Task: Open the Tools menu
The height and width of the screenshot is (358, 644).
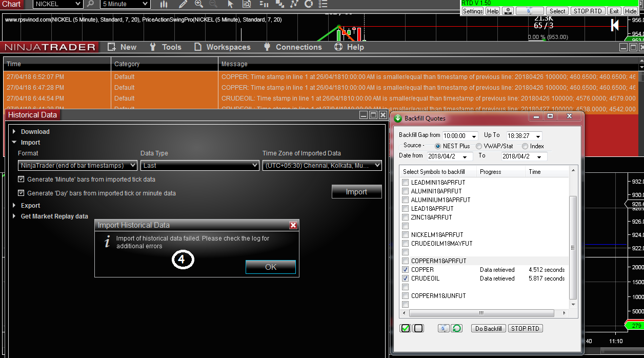Action: 165,47
